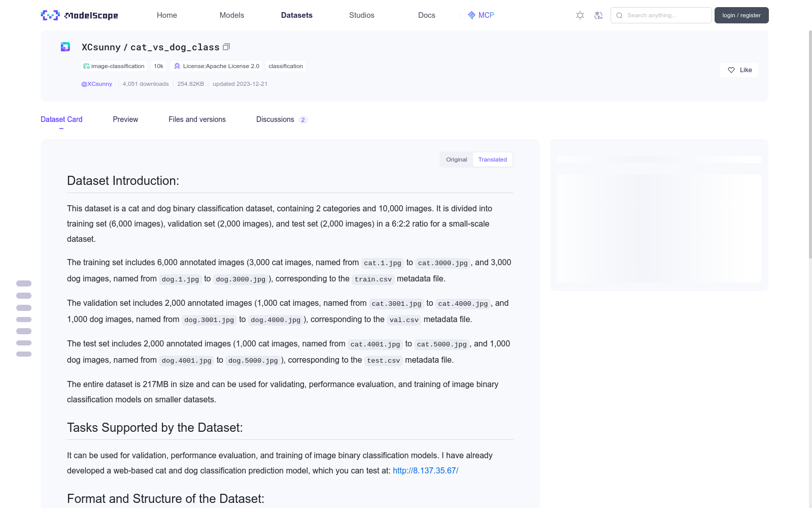This screenshot has width=812, height=508.
Task: Click the ModelScope logo
Action: (79, 15)
